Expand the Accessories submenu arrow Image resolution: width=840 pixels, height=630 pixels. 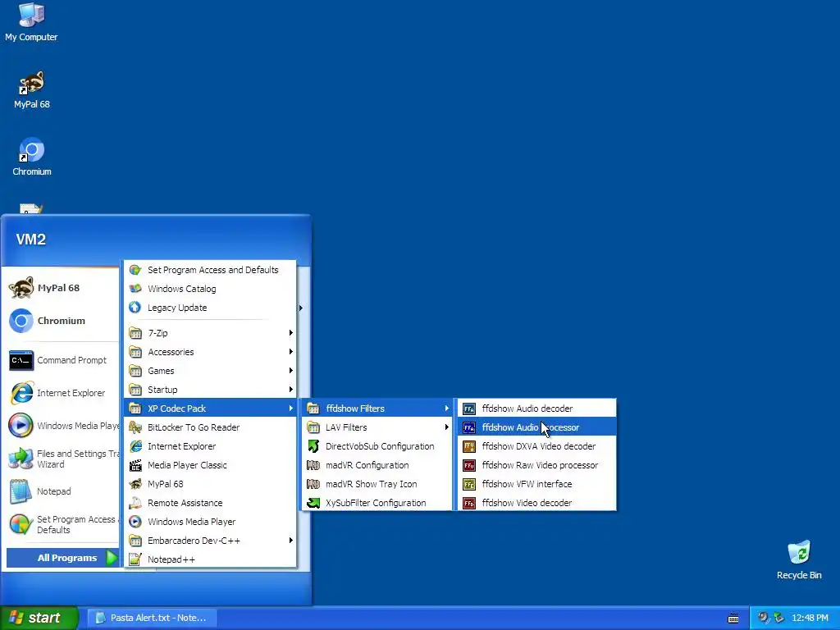click(x=290, y=351)
